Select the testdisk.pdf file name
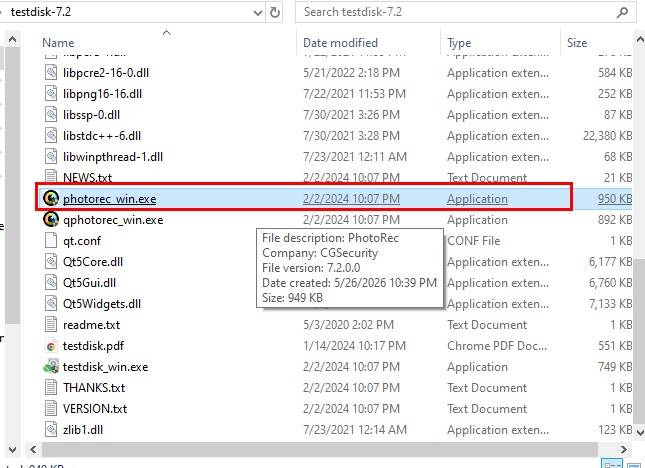Image resolution: width=645 pixels, height=468 pixels. point(93,346)
